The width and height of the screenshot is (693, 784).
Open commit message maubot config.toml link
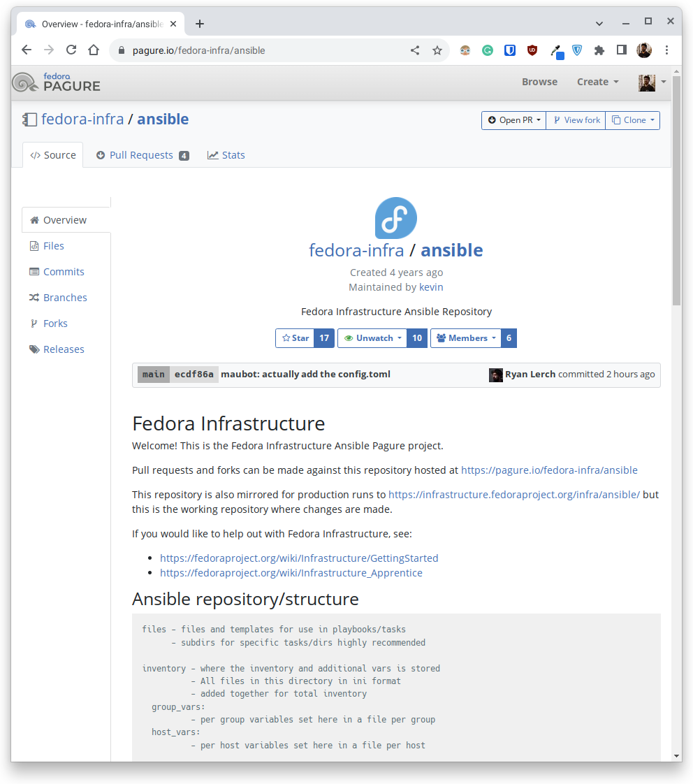[305, 375]
